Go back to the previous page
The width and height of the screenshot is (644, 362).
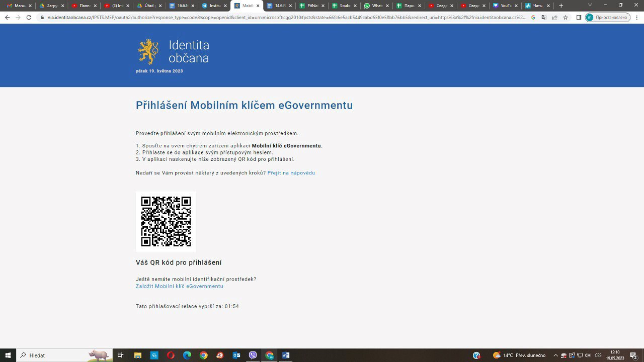(x=7, y=17)
